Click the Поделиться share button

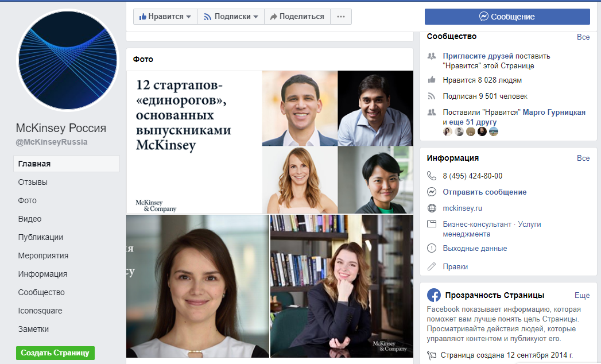pos(297,17)
